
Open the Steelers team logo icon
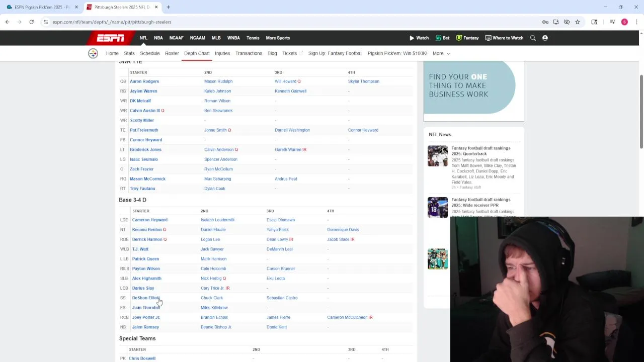pyautogui.click(x=93, y=53)
